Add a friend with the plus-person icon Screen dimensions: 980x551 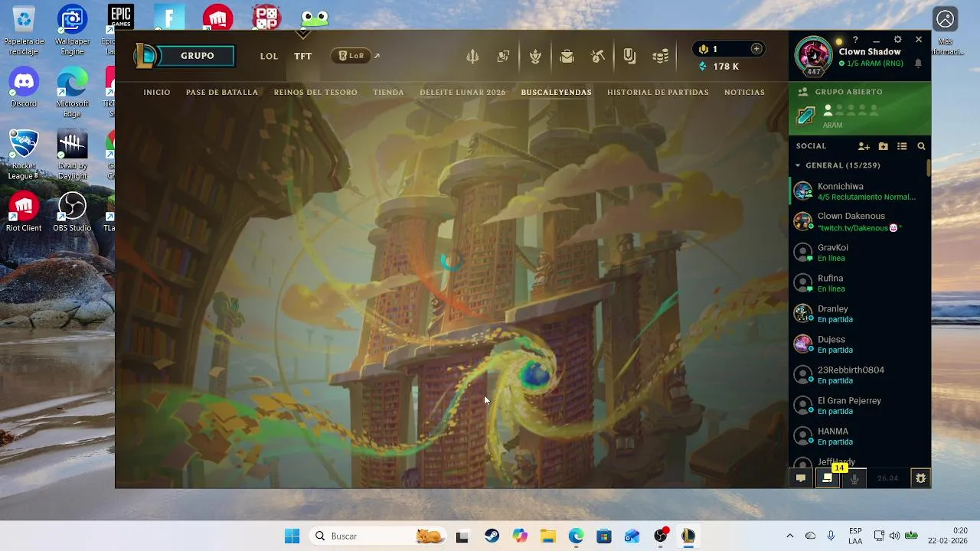pyautogui.click(x=864, y=146)
